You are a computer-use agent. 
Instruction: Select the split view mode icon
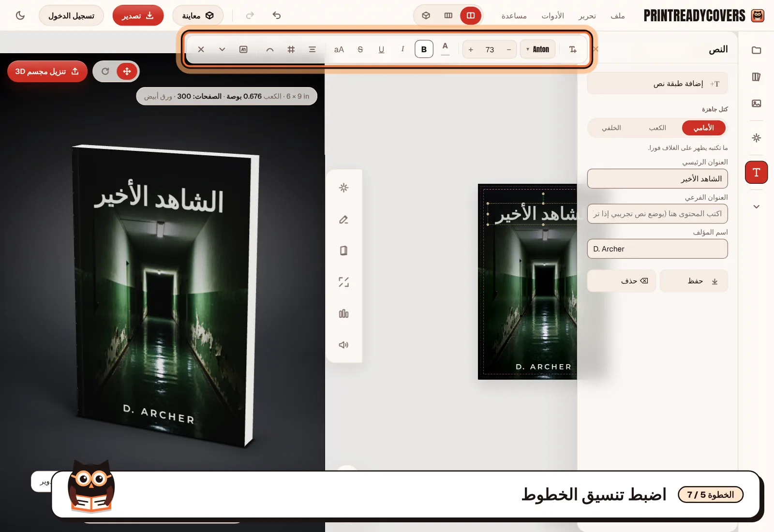(471, 15)
